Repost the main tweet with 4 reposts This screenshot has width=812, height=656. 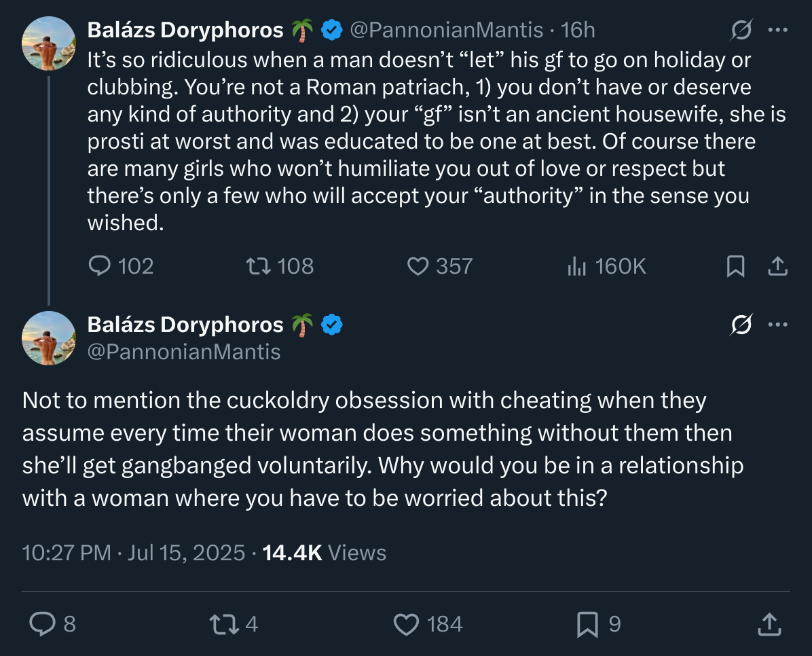(226, 623)
